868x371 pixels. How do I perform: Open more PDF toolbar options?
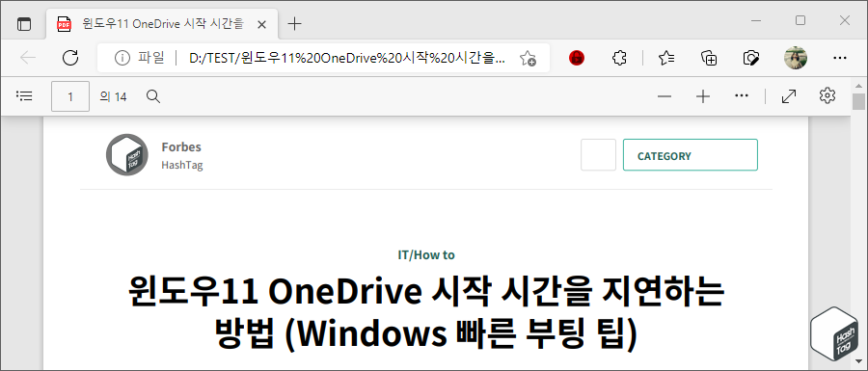point(742,96)
